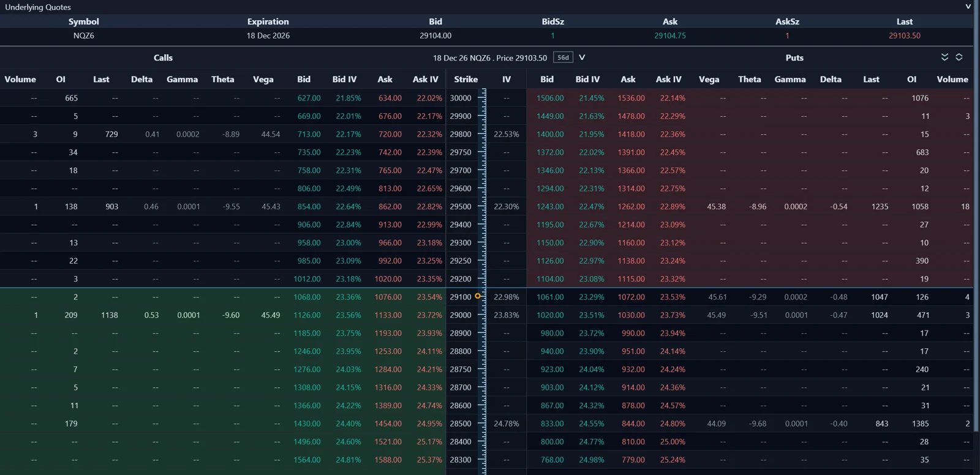Image resolution: width=980 pixels, height=475 pixels.
Task: Click the Strike column header
Action: [x=466, y=80]
